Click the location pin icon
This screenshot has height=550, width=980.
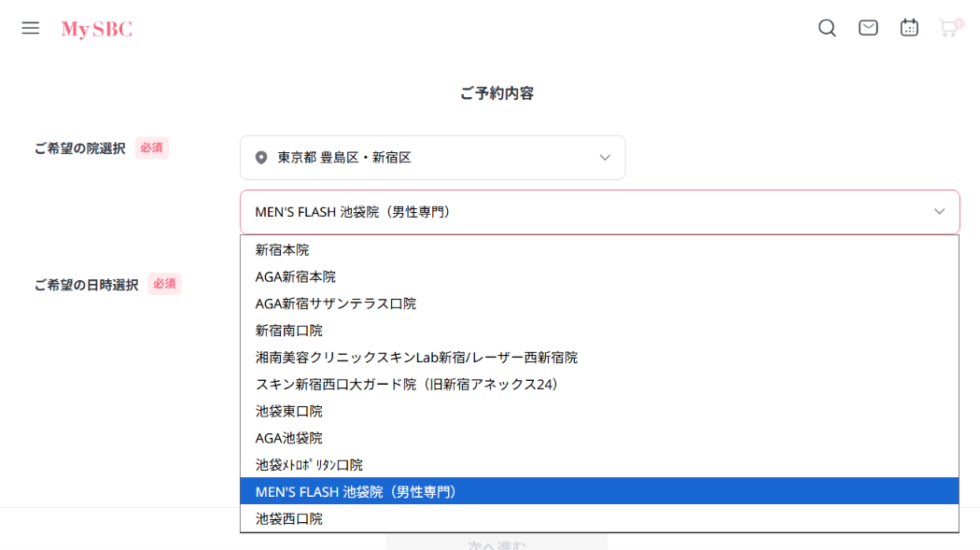pyautogui.click(x=261, y=158)
